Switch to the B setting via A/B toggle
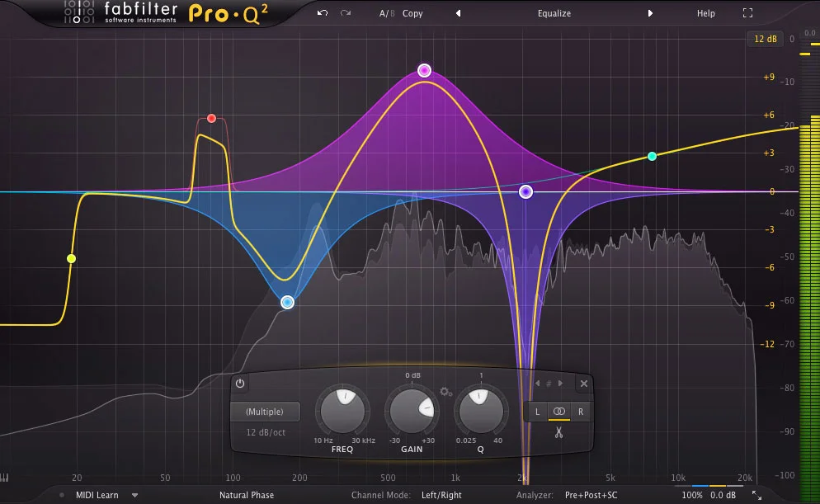The height and width of the screenshot is (504, 820). [394, 12]
